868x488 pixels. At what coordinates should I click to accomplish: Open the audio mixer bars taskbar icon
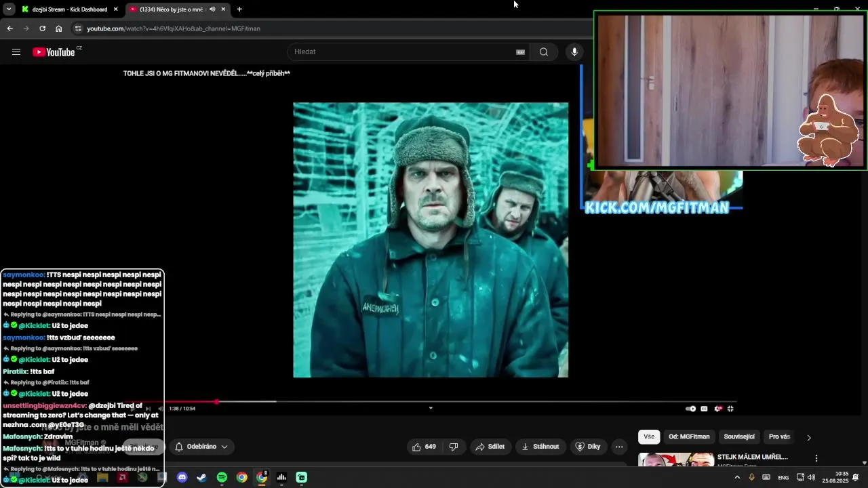[x=281, y=478]
